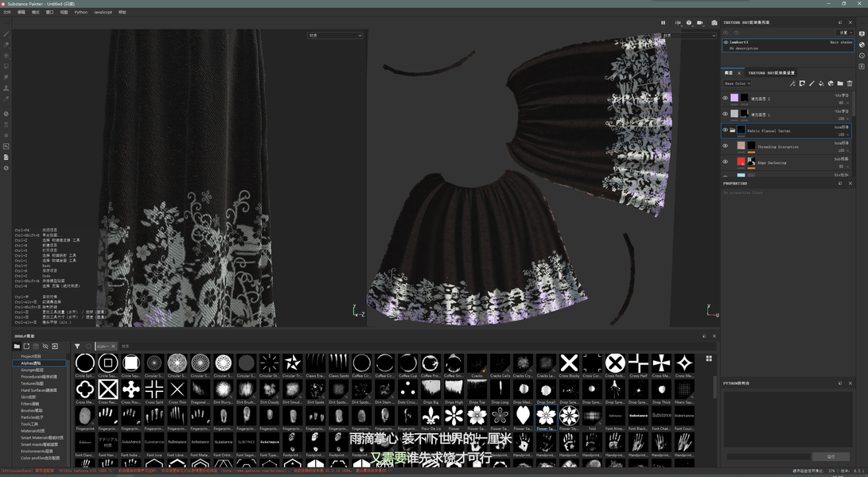Switch to Texture Set settings tab

click(771, 72)
